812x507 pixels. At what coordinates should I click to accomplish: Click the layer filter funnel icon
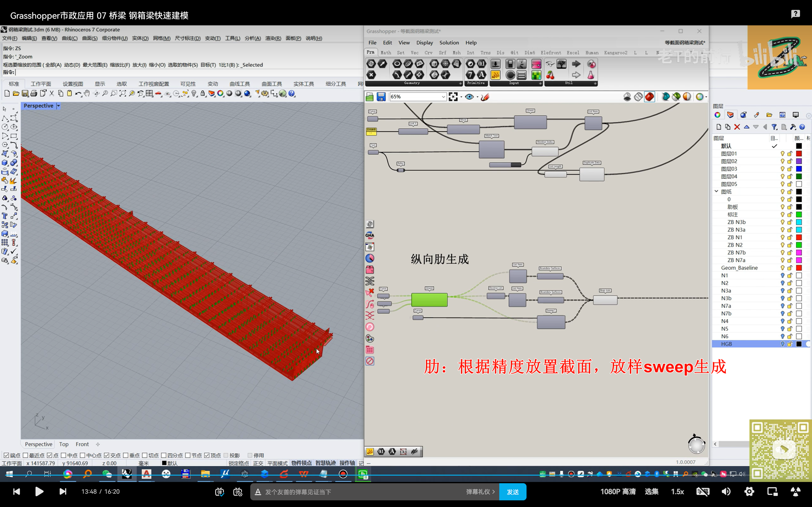[x=774, y=127]
